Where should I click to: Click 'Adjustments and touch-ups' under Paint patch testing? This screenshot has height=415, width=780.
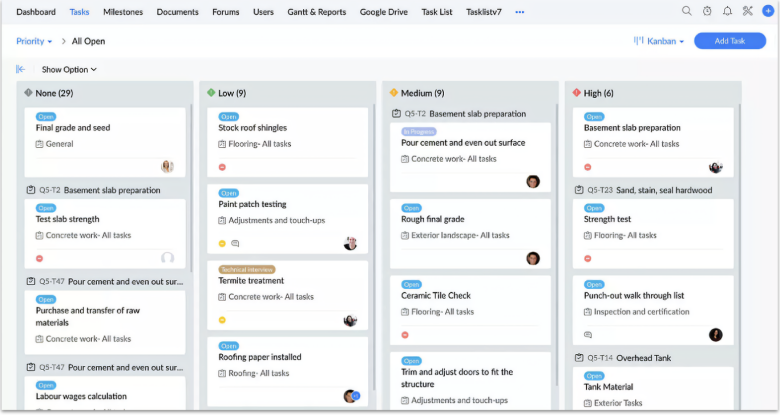(x=277, y=220)
